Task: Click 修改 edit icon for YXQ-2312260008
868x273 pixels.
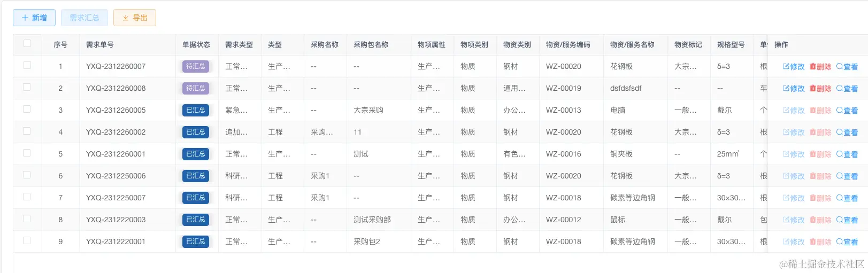Action: coord(794,89)
